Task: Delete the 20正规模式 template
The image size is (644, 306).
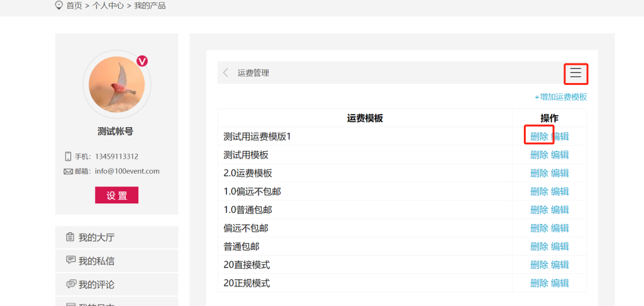Action: point(539,283)
